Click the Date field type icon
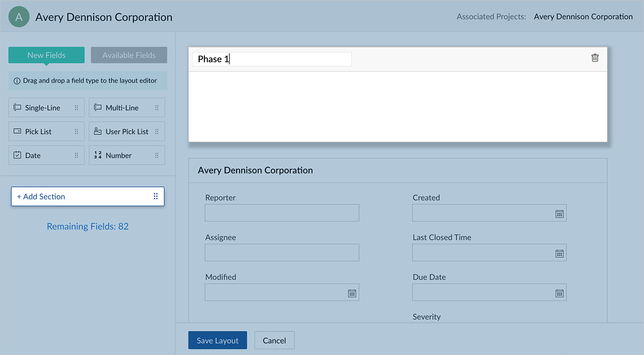The width and height of the screenshot is (644, 355). (x=18, y=155)
